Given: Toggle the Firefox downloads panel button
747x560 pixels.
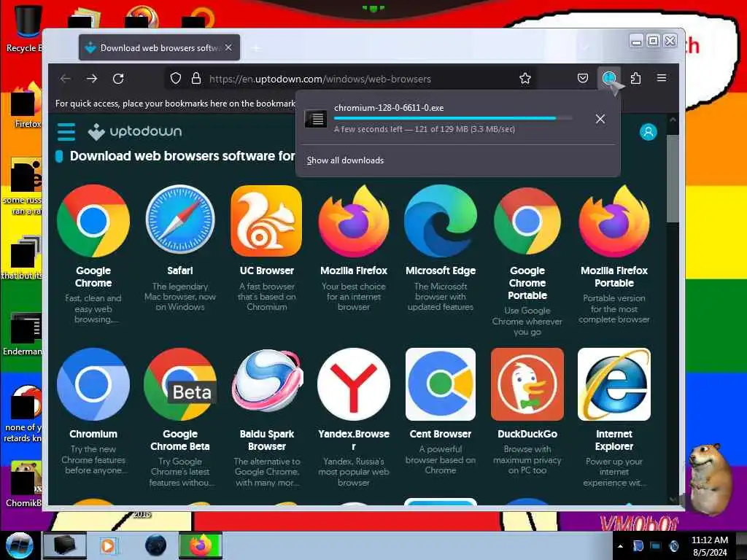Looking at the screenshot, I should click(x=609, y=78).
